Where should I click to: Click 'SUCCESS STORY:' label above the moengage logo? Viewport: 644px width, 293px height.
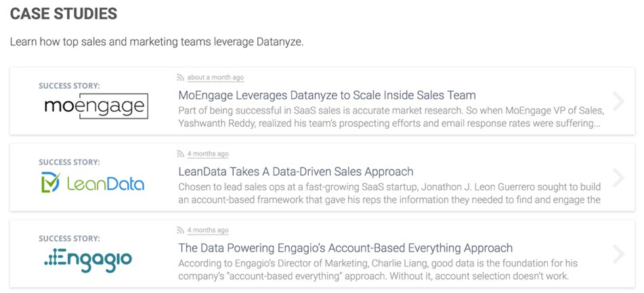[x=69, y=86]
